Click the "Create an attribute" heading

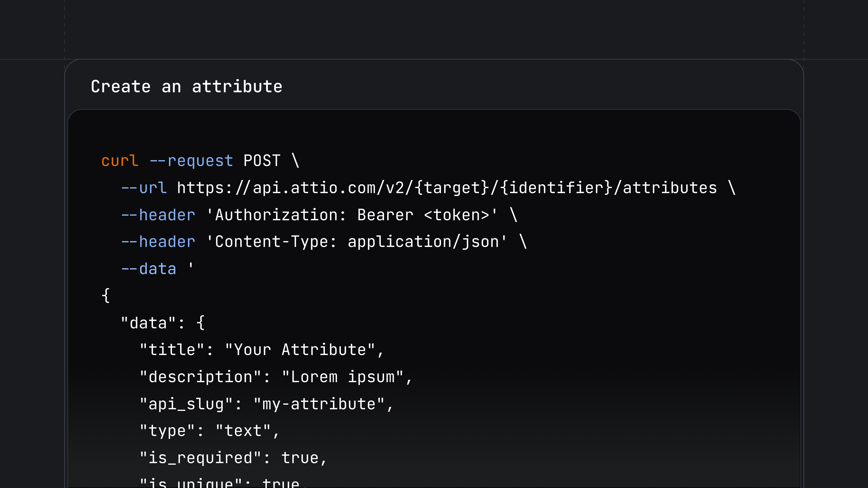tap(186, 87)
